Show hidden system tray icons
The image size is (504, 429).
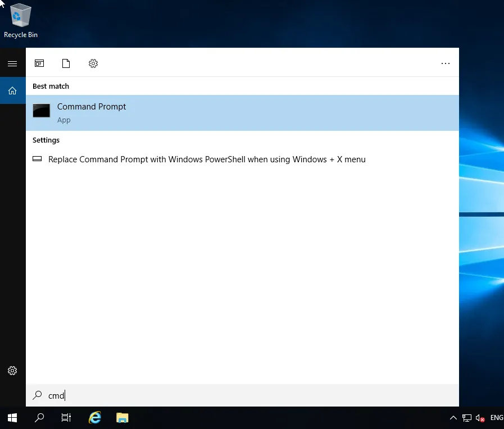[x=453, y=418]
